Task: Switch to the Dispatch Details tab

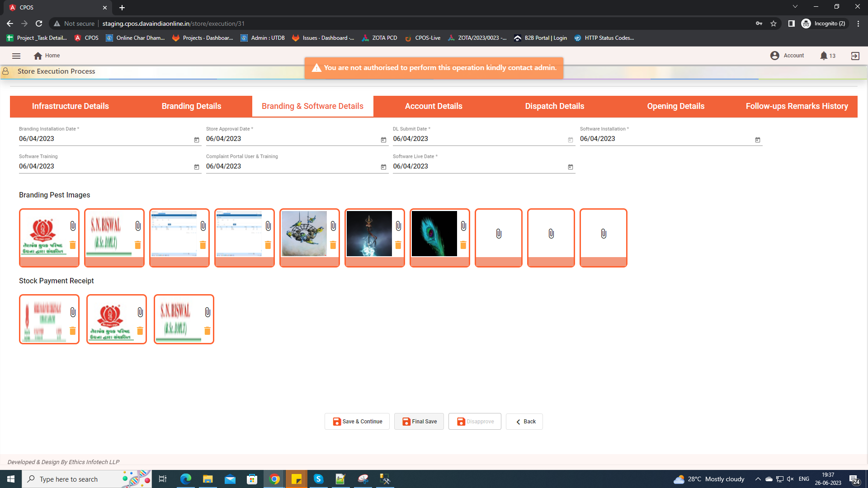Action: [554, 106]
